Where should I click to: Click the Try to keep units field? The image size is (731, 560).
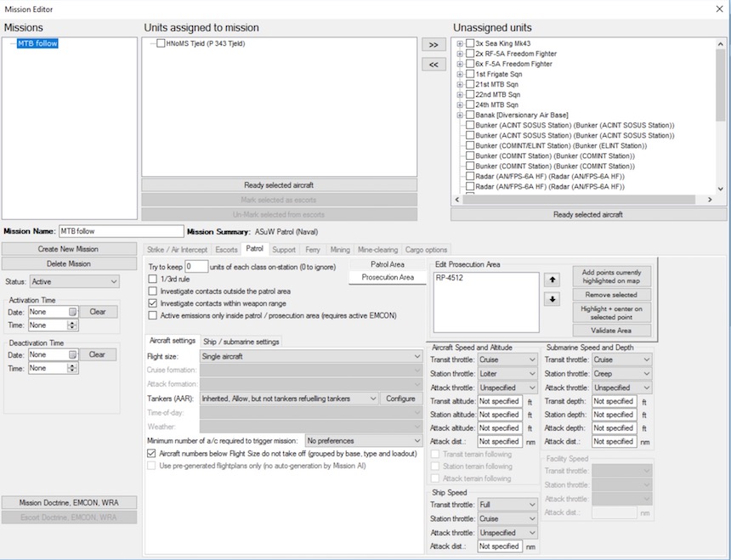click(196, 267)
